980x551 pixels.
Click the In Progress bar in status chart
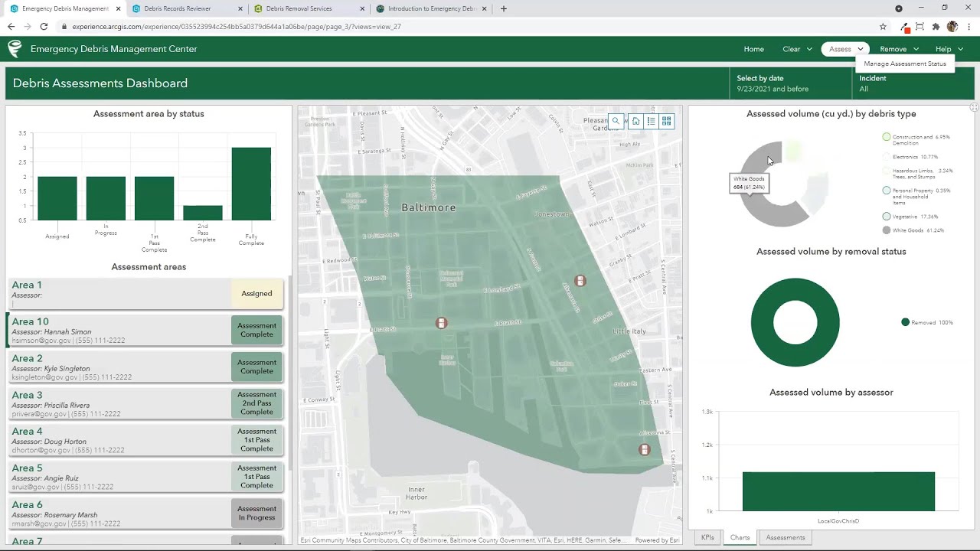[106, 198]
